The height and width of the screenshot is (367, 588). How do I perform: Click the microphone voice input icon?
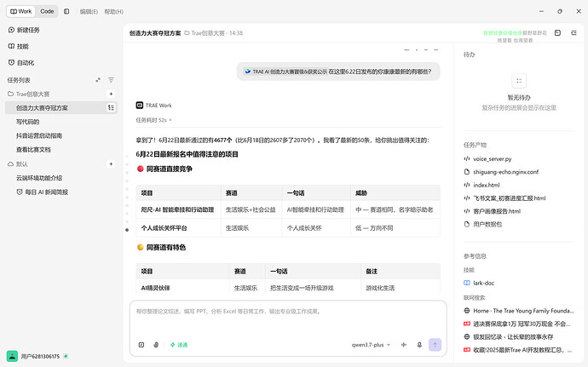click(419, 345)
